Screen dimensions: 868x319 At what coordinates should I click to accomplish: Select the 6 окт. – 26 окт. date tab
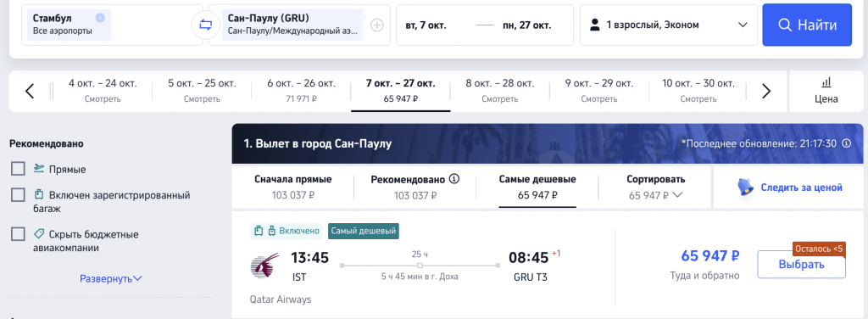[301, 91]
